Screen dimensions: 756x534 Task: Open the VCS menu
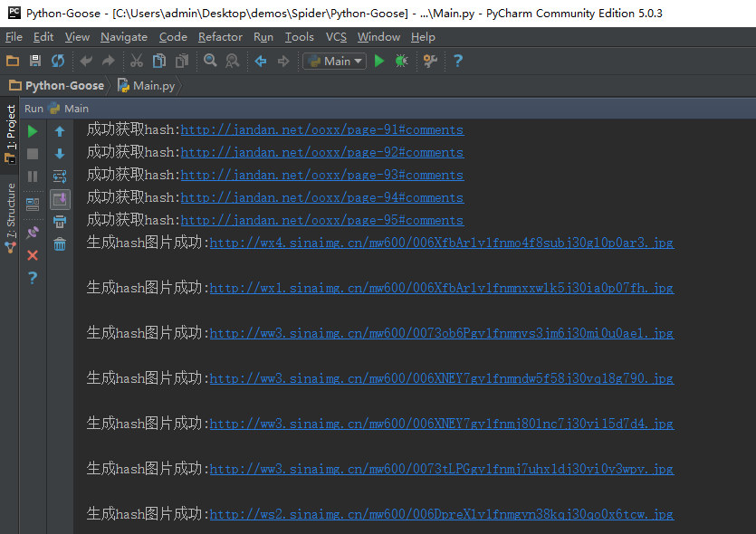click(x=336, y=37)
